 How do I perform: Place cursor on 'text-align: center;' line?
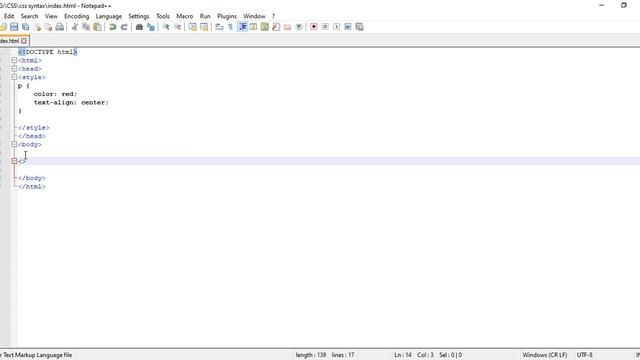coord(71,102)
